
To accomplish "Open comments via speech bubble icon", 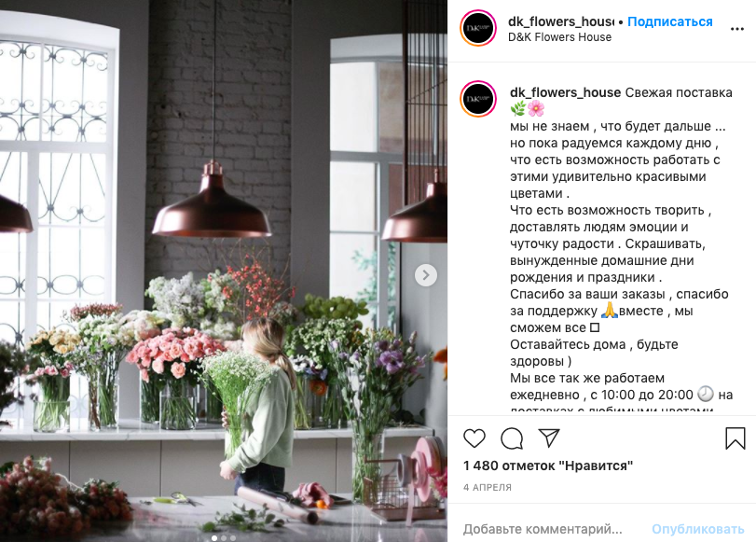I will [x=512, y=438].
